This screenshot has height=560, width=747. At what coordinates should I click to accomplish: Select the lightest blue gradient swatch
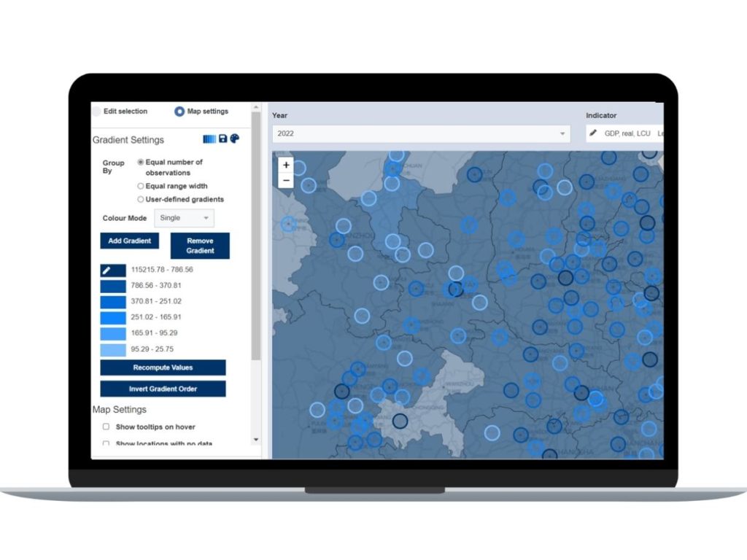tap(112, 349)
